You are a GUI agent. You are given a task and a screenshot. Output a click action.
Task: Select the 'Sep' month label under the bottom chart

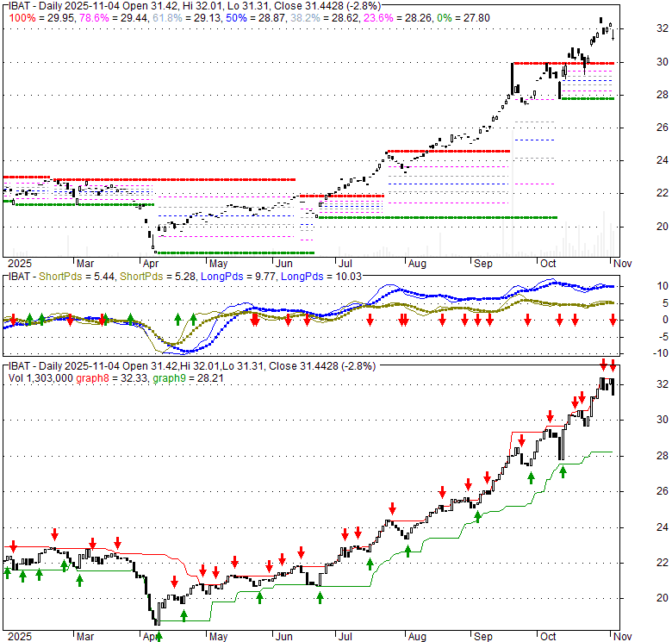click(483, 637)
